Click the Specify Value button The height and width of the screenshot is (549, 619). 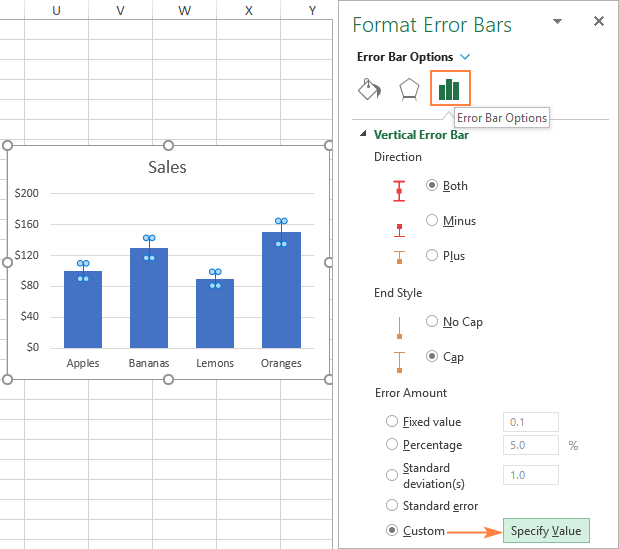click(x=546, y=531)
